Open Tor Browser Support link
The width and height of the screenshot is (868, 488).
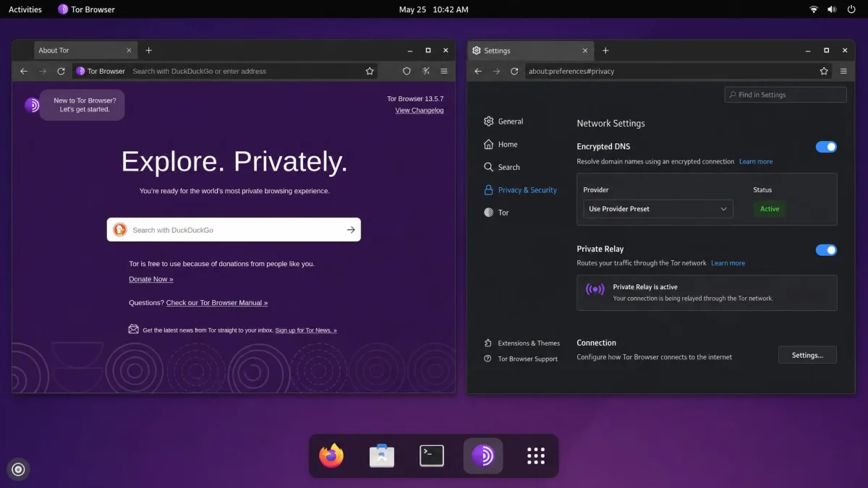pos(521,359)
